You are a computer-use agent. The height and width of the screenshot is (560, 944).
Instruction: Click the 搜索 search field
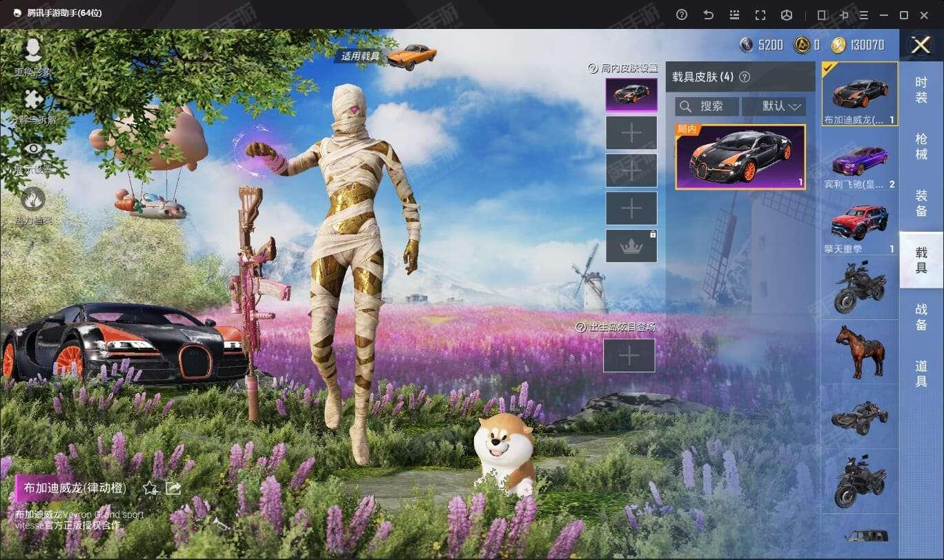point(706,106)
